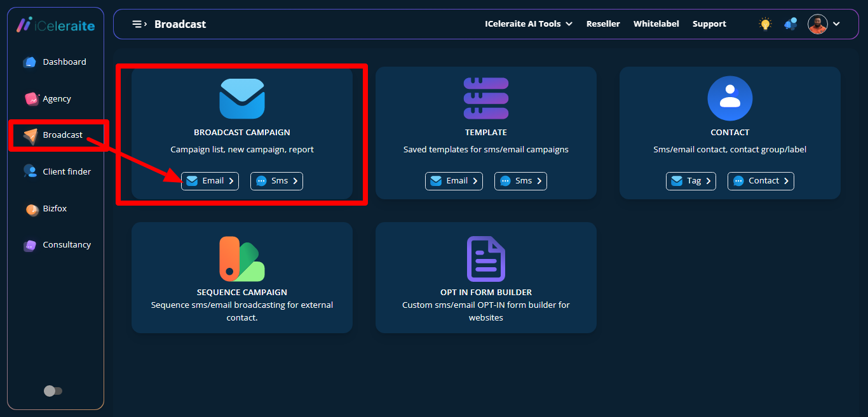Open Email under Broadcast Campaign
The width and height of the screenshot is (868, 417).
pos(210,181)
